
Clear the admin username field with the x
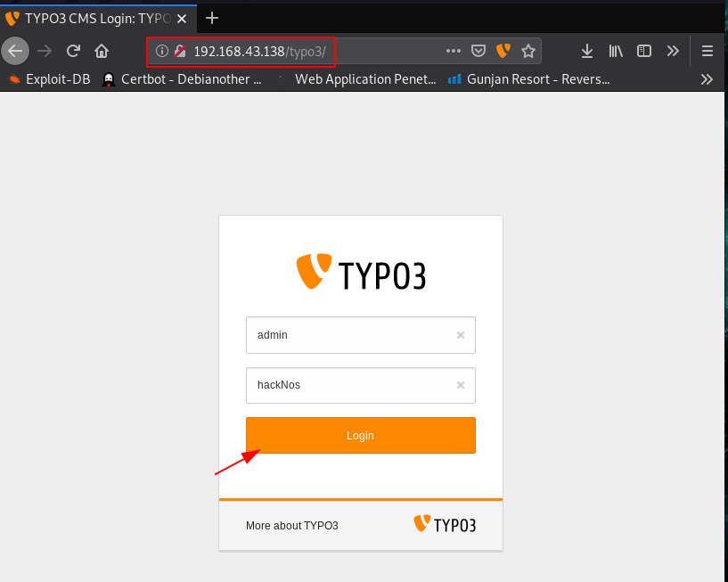point(460,335)
